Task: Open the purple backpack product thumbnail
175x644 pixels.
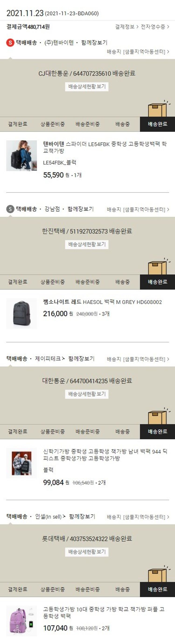Action: point(21,621)
